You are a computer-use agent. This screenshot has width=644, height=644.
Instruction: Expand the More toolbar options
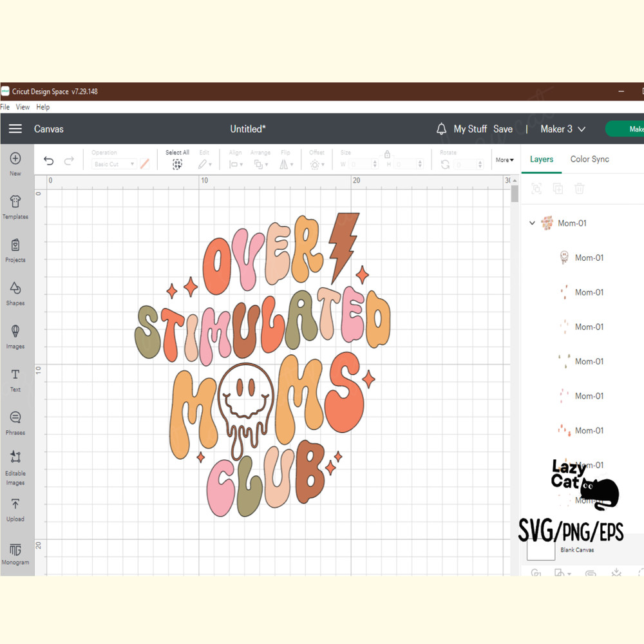click(504, 160)
